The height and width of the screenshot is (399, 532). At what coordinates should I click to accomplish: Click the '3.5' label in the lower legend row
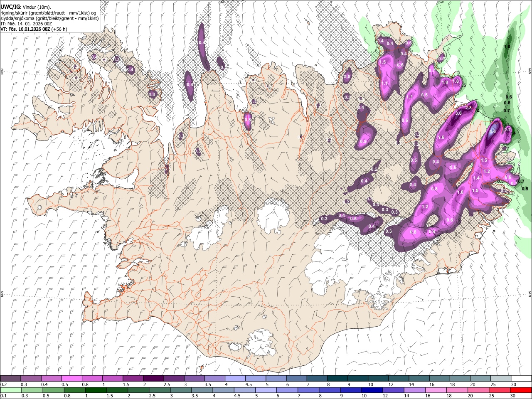[194, 396]
